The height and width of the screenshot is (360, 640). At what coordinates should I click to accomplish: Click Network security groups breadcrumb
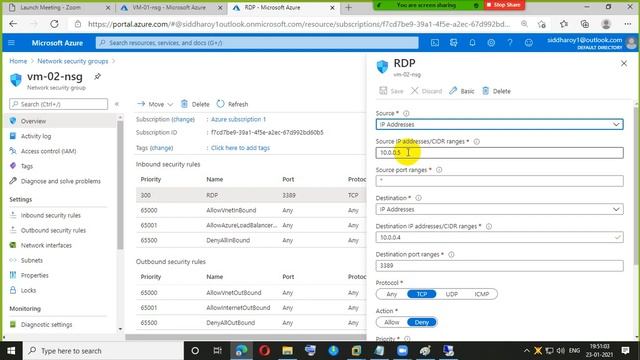[73, 61]
